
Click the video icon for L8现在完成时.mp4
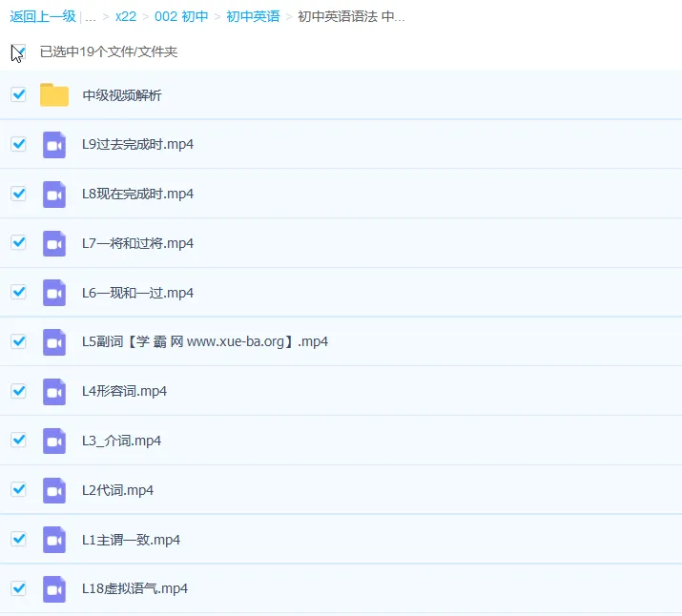tap(54, 195)
